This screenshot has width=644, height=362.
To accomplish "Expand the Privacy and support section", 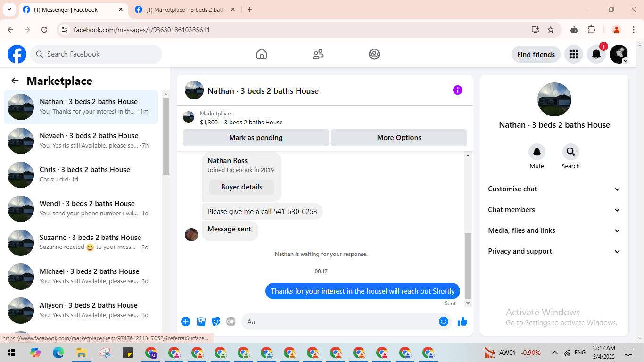I will [x=554, y=251].
